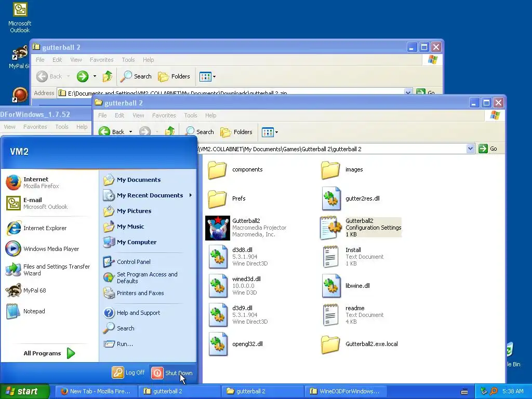532x399 pixels.
Task: Open Help menu in front gutterball 2 window
Action: pyautogui.click(x=210, y=115)
